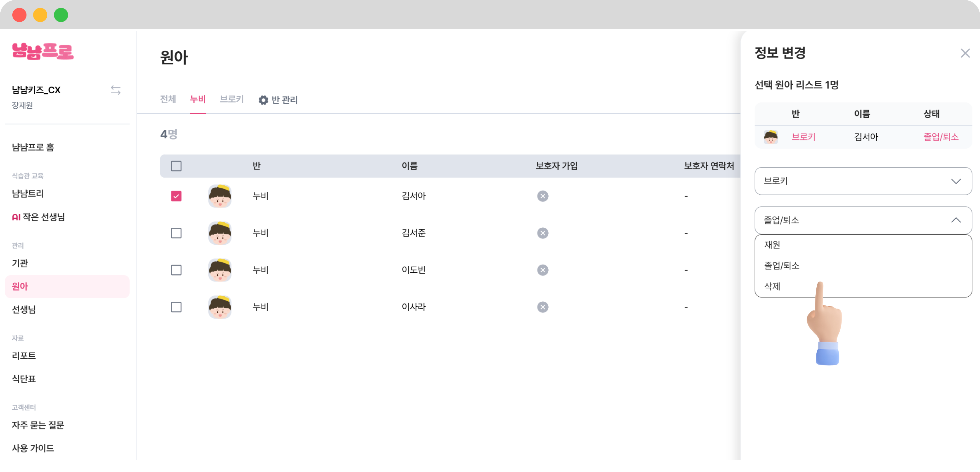Image resolution: width=980 pixels, height=472 pixels.
Task: Uncheck the 김서아 row checkbox
Action: point(176,196)
